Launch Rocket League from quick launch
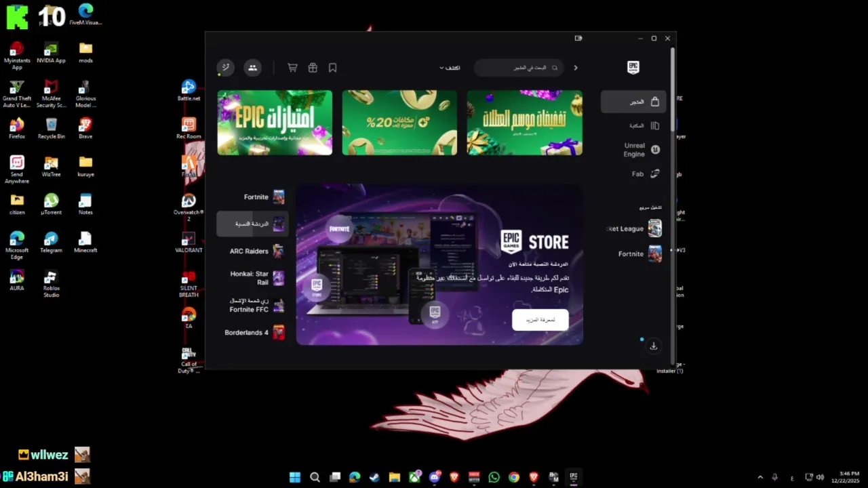This screenshot has width=868, height=488. 634,228
